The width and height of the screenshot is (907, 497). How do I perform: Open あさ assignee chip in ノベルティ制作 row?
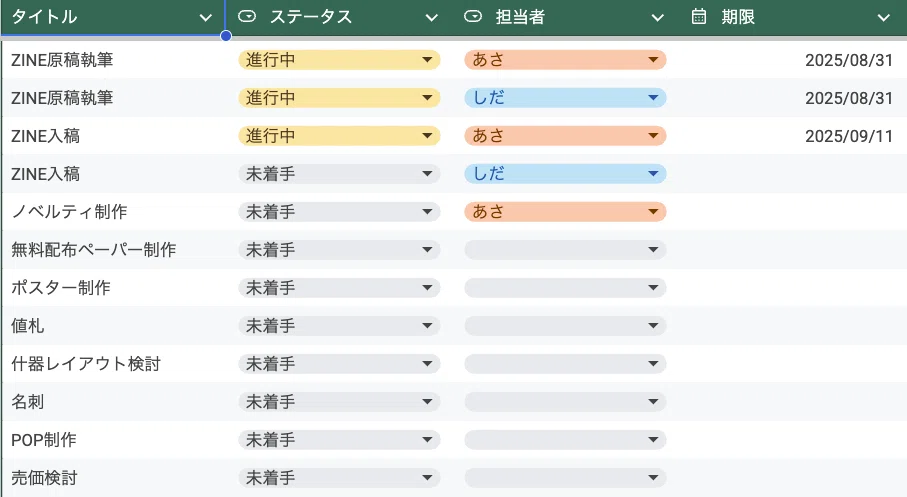tap(565, 212)
